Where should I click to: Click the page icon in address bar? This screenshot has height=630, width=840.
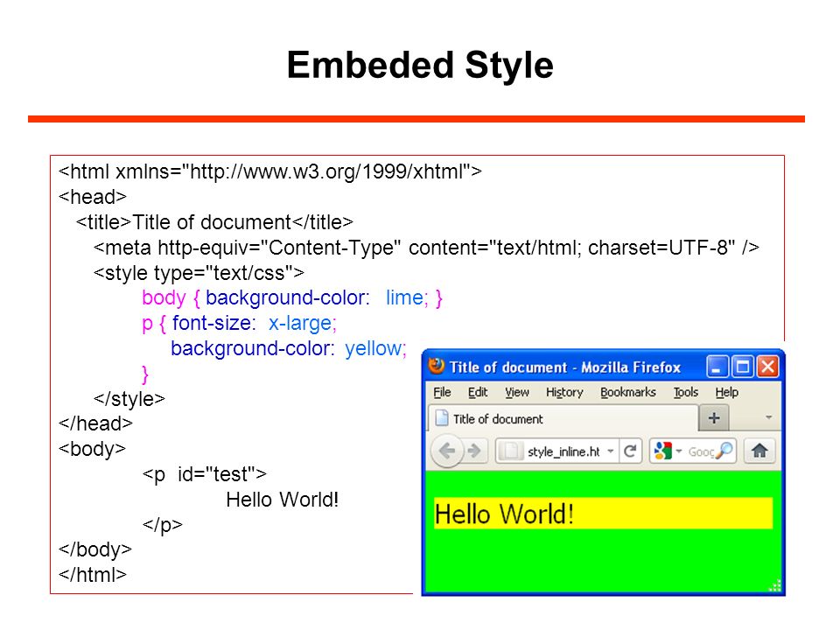coord(511,451)
